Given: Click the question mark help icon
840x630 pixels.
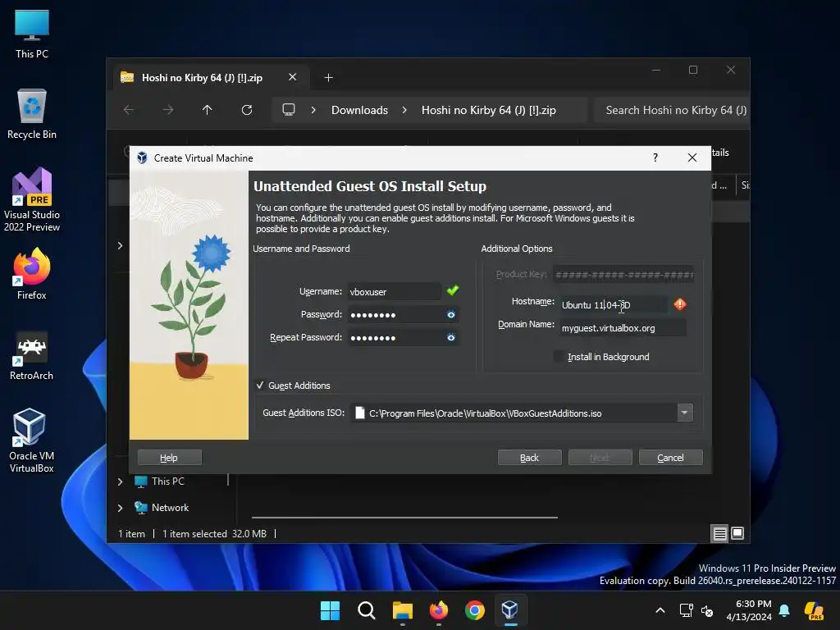Looking at the screenshot, I should pos(655,157).
